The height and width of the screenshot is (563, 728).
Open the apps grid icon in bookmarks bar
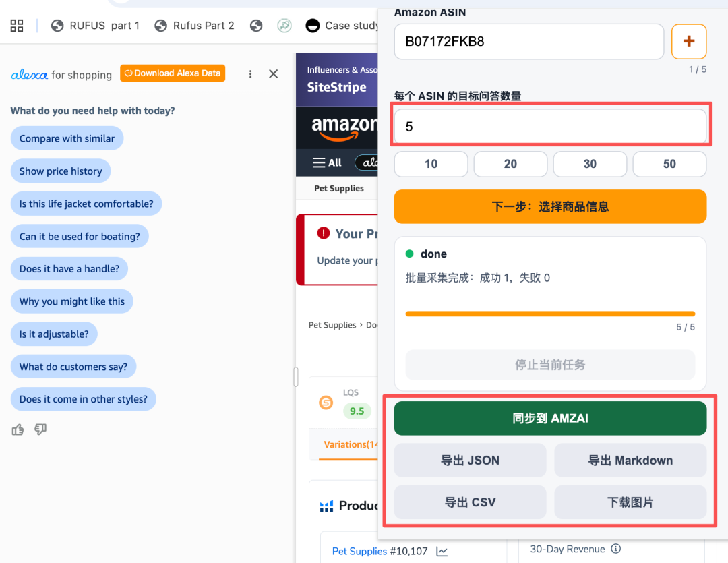[x=17, y=26]
